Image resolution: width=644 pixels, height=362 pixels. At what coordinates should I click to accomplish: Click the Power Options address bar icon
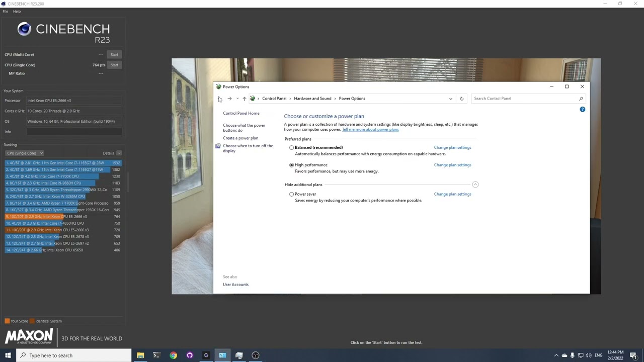click(253, 99)
